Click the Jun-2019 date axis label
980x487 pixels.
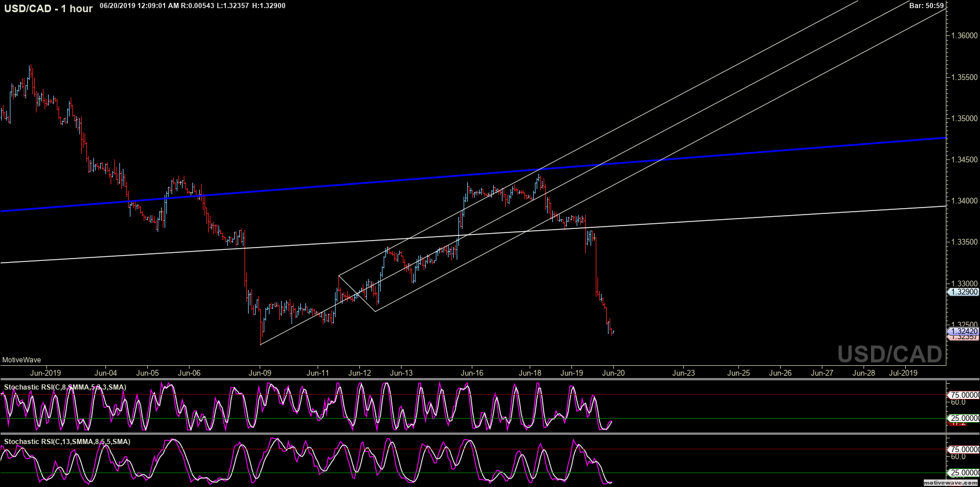click(45, 373)
